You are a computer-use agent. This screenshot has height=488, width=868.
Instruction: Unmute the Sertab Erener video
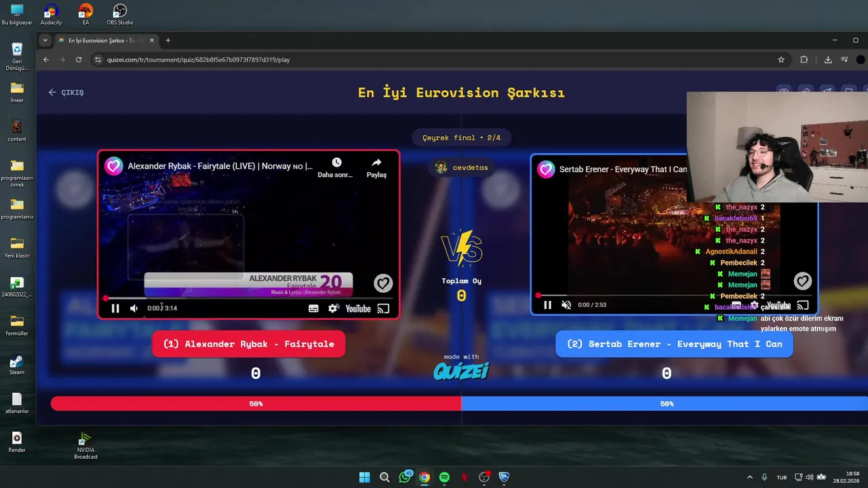(x=566, y=305)
